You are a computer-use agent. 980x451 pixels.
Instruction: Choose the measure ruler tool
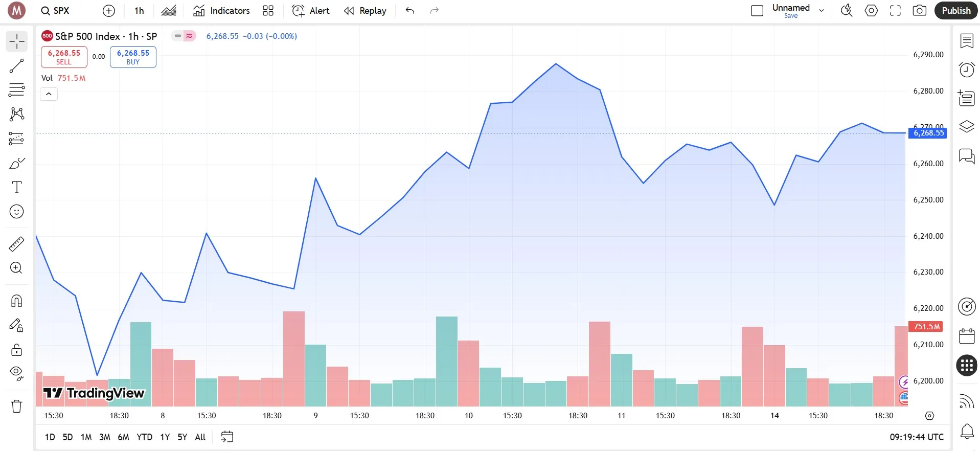[x=17, y=244]
